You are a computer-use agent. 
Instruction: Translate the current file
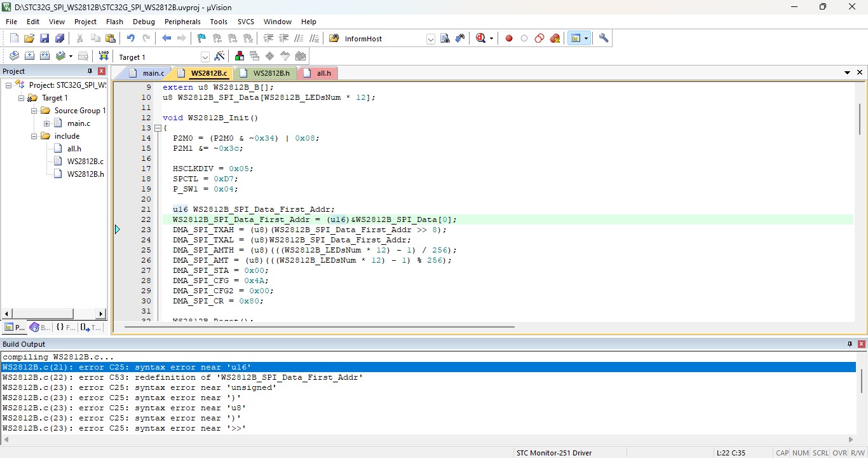pyautogui.click(x=14, y=56)
